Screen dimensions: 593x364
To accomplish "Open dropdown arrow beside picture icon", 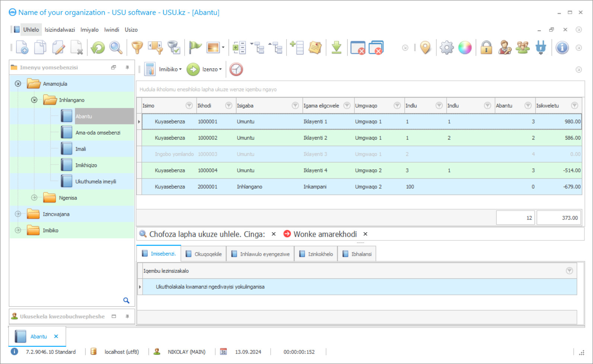I will click(223, 48).
